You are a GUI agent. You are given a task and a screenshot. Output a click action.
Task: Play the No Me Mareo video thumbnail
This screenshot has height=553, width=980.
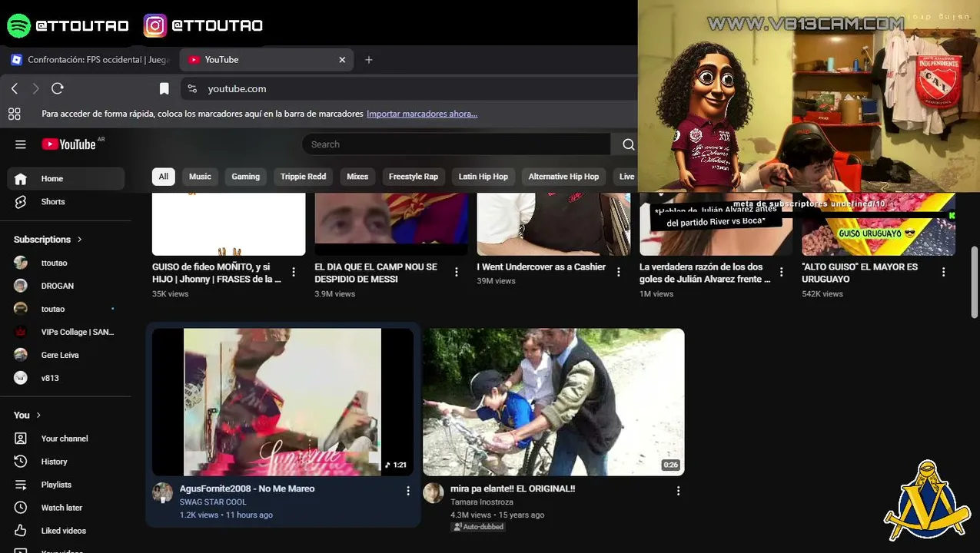click(x=283, y=402)
